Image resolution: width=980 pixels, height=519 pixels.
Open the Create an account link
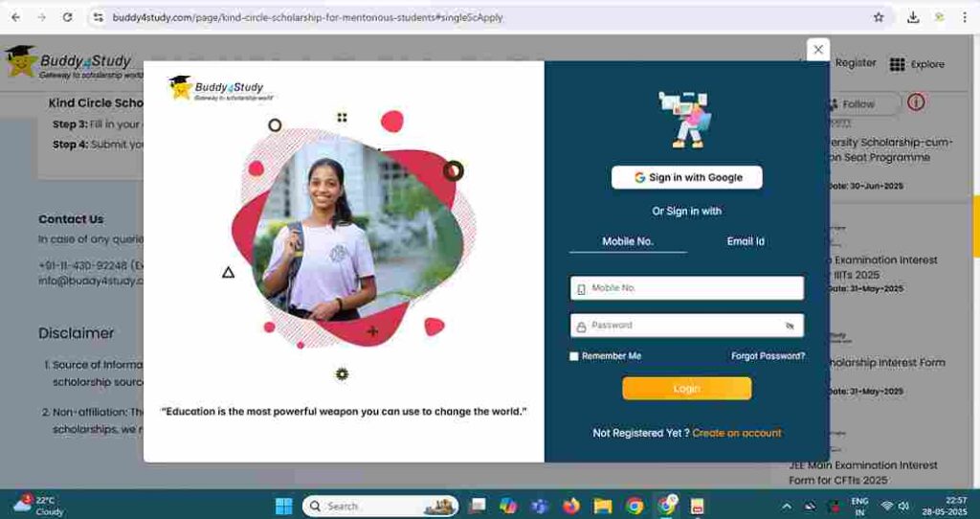737,433
